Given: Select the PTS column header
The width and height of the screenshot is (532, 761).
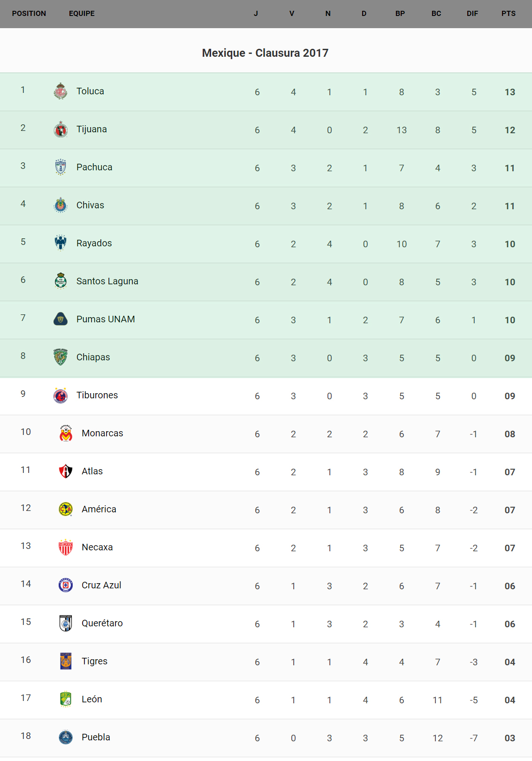Looking at the screenshot, I should [x=509, y=14].
